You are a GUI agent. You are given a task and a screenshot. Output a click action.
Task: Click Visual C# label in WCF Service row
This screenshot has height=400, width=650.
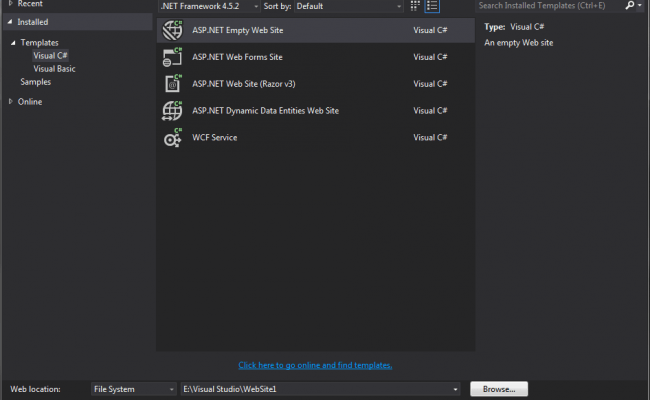[430, 138]
